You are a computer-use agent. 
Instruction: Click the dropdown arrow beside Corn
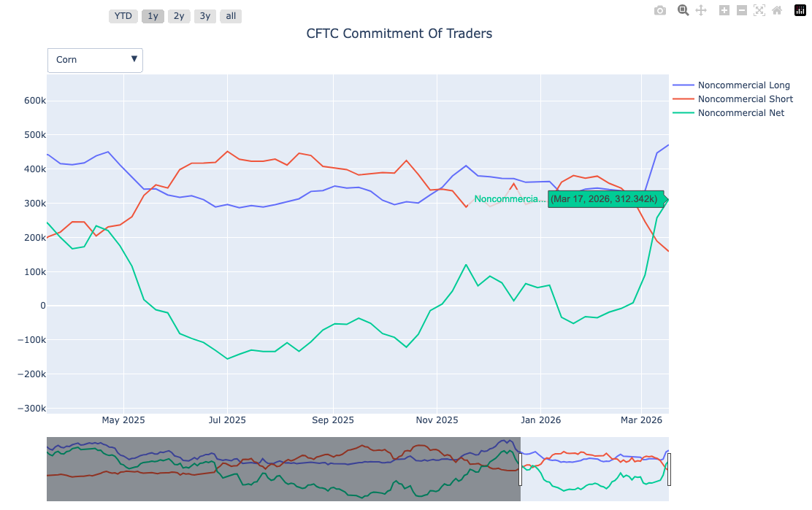(x=134, y=59)
